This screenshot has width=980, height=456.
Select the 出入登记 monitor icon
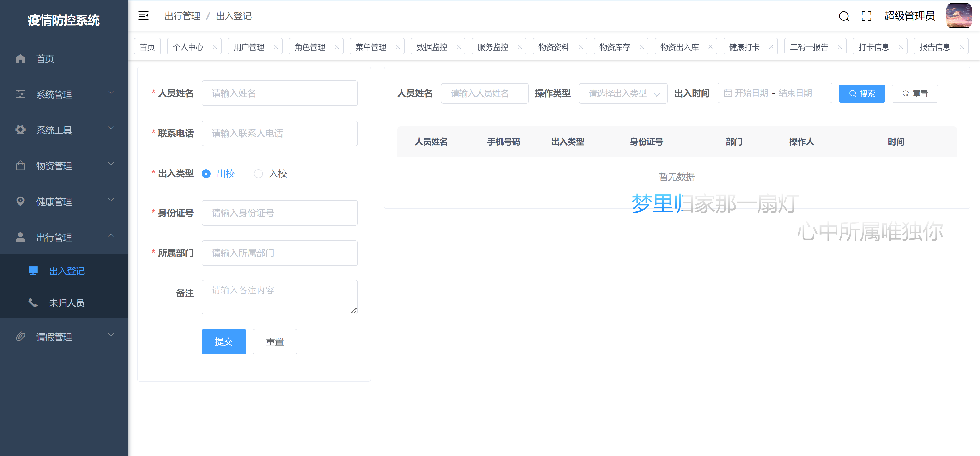click(33, 271)
